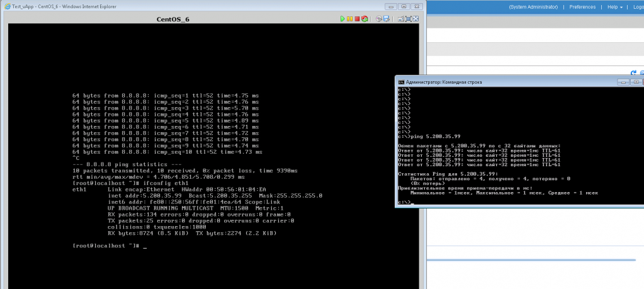Reset the VM with the red-green circular arrows icon
644x289 pixels.
point(364,19)
